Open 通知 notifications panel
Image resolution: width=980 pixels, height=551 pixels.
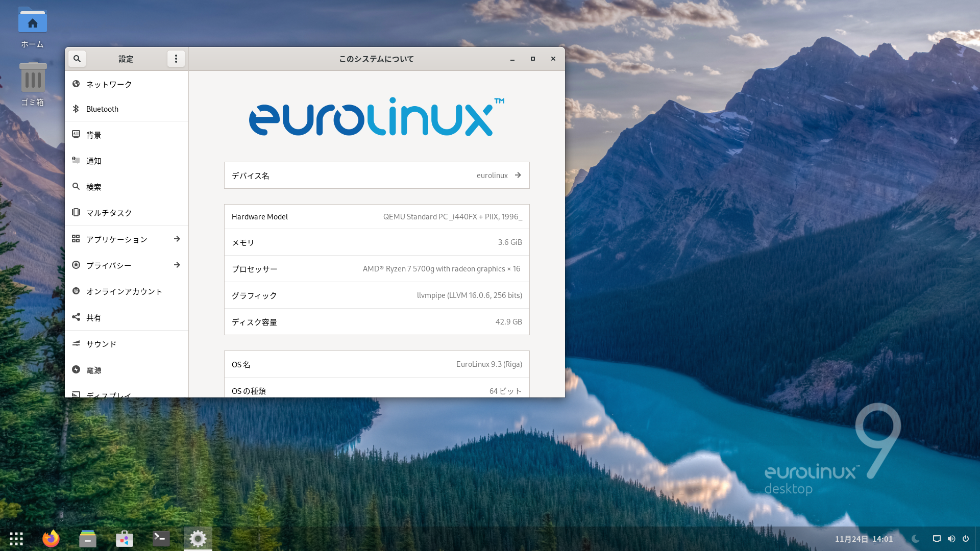(93, 161)
